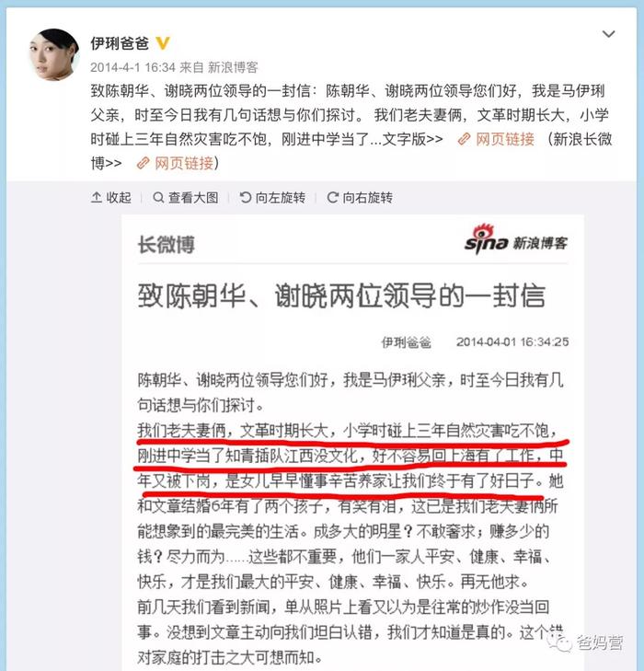644x671 pixels.
Task: Open the 新浪博客 source link
Action: click(233, 67)
